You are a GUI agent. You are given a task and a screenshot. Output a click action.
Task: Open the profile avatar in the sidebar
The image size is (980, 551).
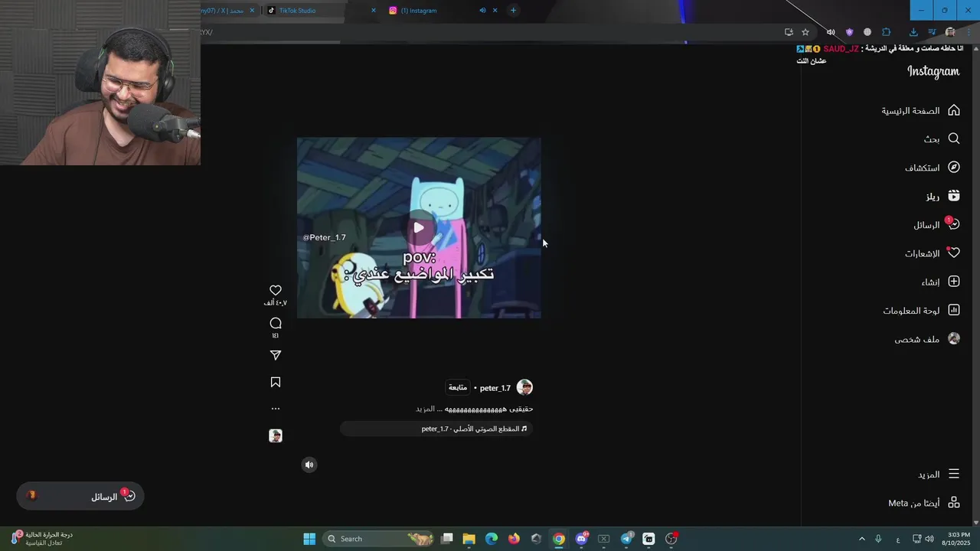[954, 338]
